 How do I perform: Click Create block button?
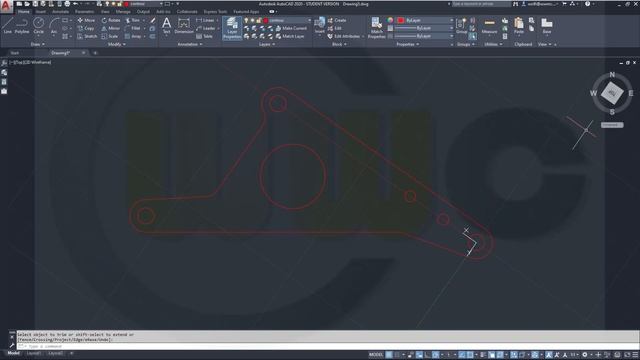[x=337, y=20]
